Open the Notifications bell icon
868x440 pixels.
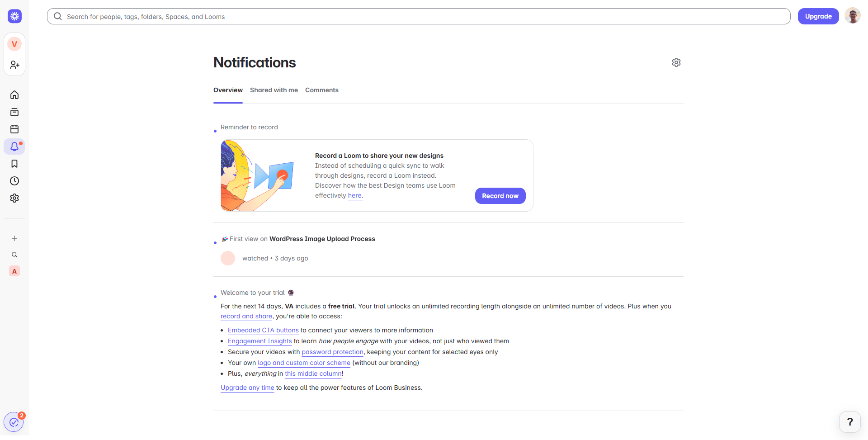point(14,147)
